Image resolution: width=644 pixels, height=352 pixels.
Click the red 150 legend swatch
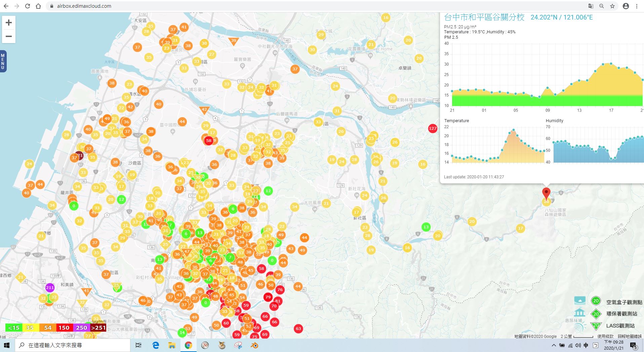click(64, 327)
